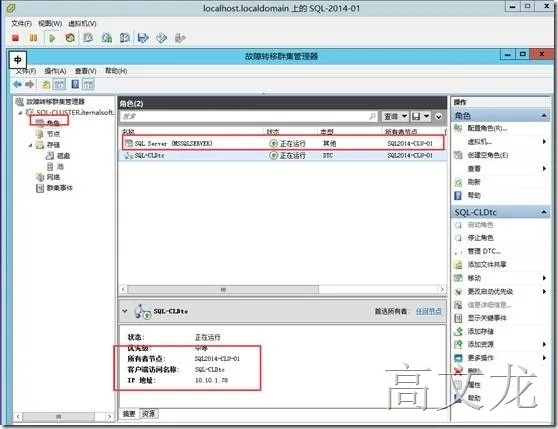
Task: Click the red stop VM icon
Action: click(15, 38)
